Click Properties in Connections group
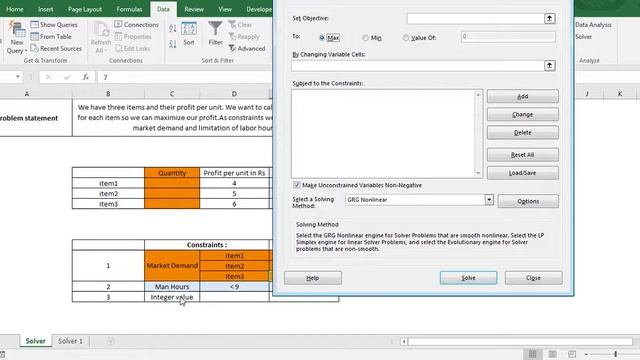This screenshot has height=360, width=640. tap(133, 36)
